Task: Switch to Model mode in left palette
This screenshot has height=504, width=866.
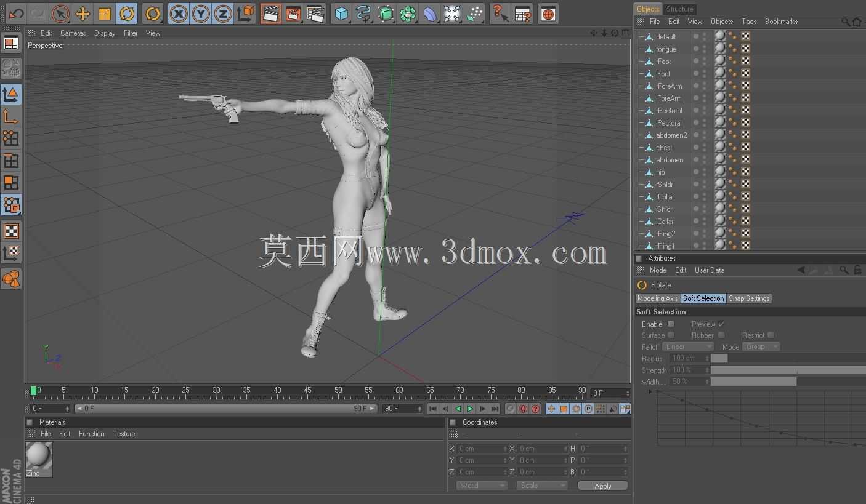Action: (11, 94)
